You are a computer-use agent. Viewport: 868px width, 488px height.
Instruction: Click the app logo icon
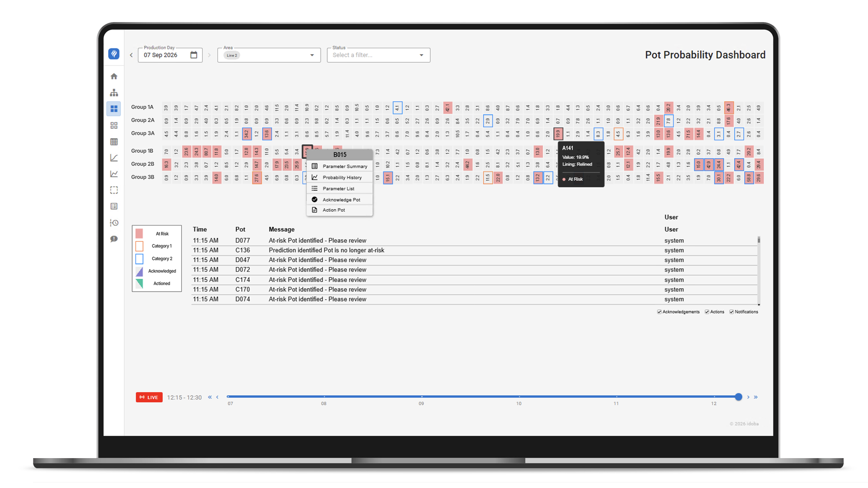tap(114, 54)
